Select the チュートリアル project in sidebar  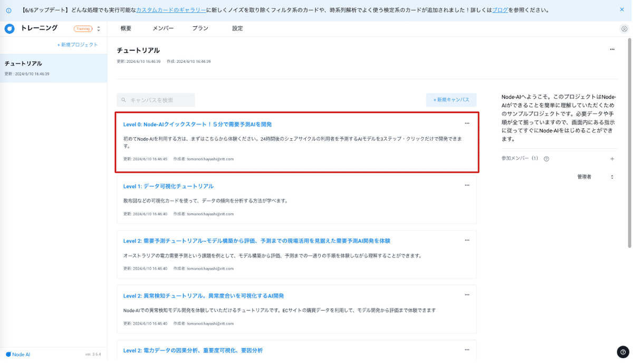coord(53,68)
